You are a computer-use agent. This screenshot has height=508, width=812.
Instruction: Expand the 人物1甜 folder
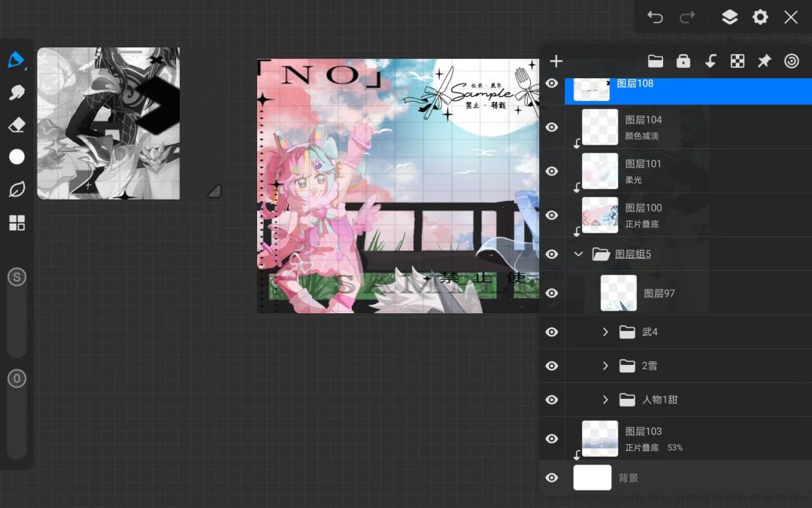click(604, 400)
